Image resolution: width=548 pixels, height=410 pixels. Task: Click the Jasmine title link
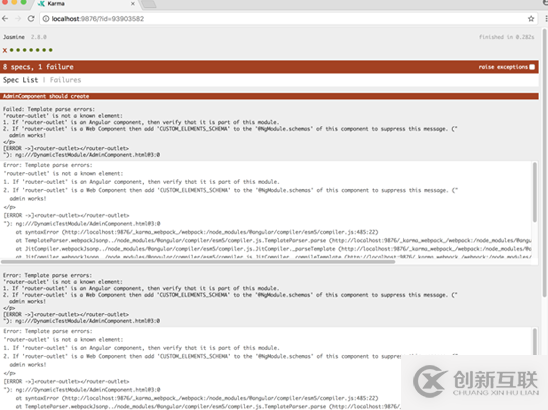pos(14,37)
